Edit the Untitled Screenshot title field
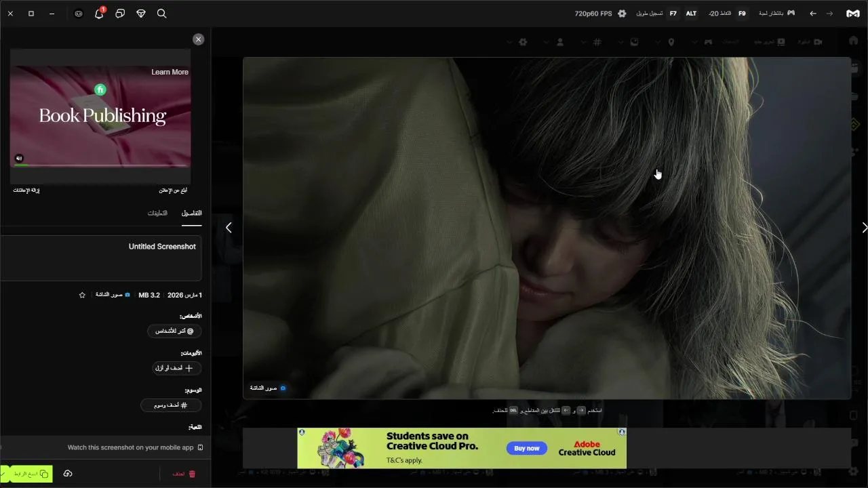The image size is (868, 488). [101, 258]
